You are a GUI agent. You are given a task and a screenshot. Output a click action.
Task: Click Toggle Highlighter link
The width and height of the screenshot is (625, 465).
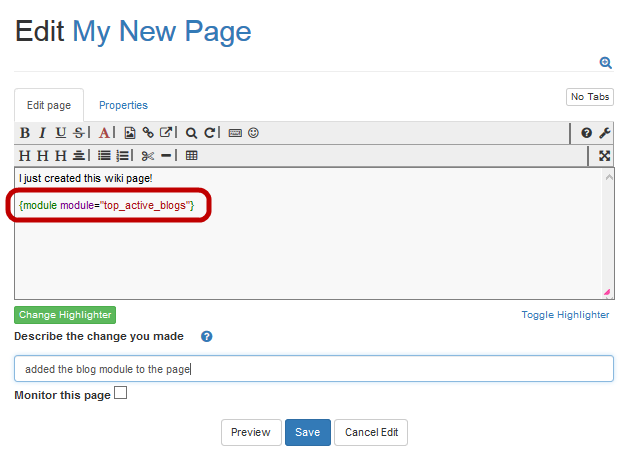coord(565,315)
